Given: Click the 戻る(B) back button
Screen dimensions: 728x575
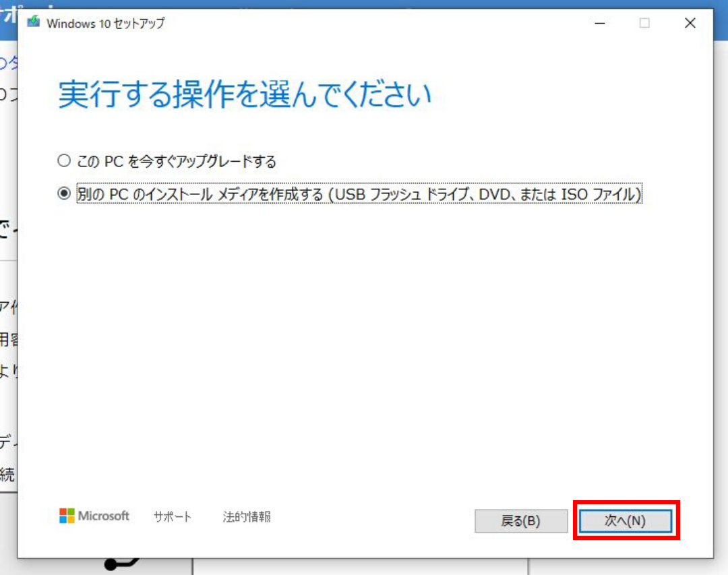Looking at the screenshot, I should (x=521, y=520).
